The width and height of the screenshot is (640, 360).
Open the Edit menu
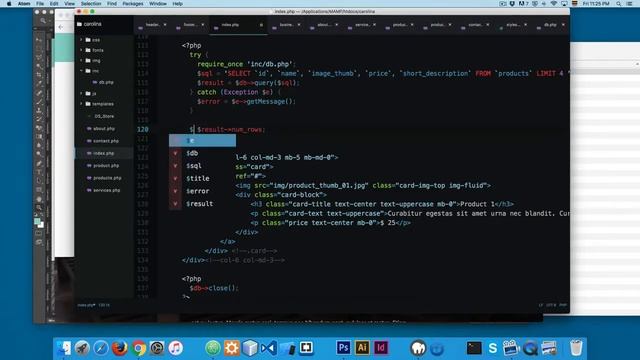54,4
